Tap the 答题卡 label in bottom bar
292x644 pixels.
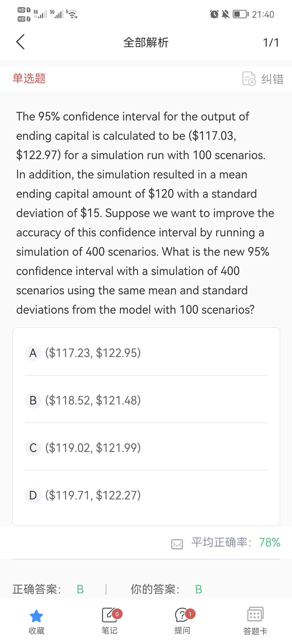click(x=255, y=631)
